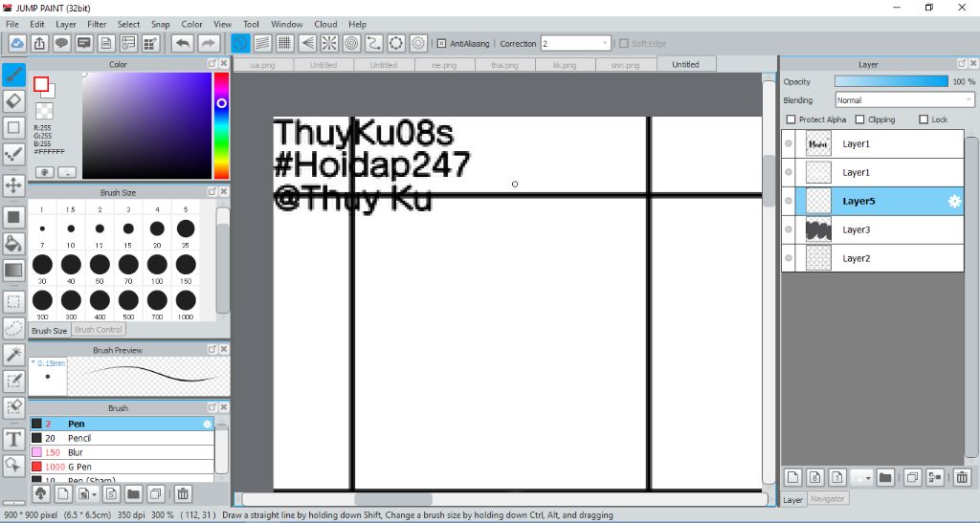Click the cloud save icon in the toolbar
980x523 pixels.
point(17,43)
